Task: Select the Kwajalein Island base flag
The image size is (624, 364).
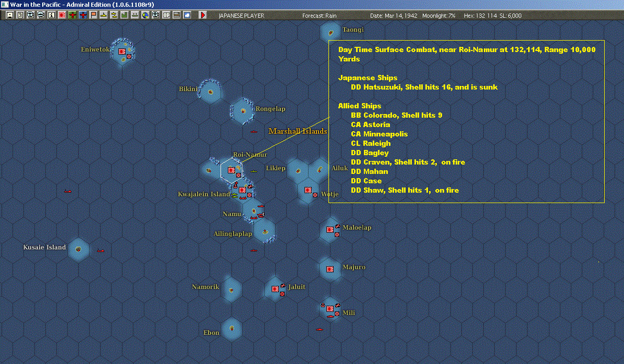Action: coord(242,190)
